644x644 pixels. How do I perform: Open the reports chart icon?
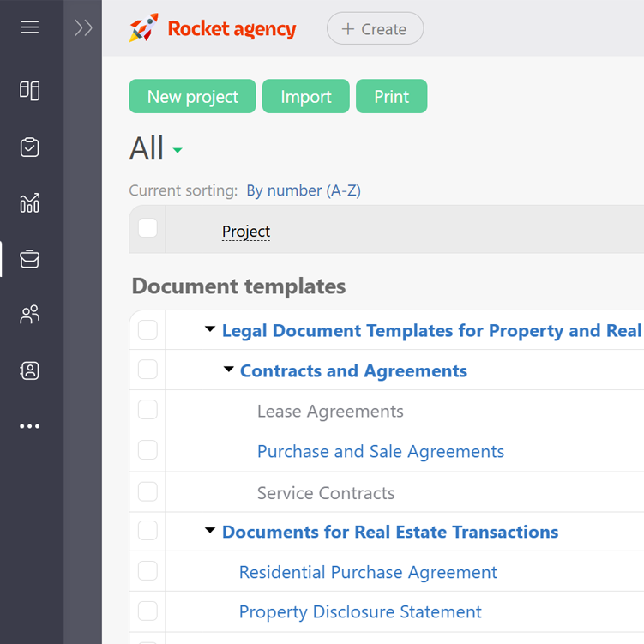click(29, 203)
